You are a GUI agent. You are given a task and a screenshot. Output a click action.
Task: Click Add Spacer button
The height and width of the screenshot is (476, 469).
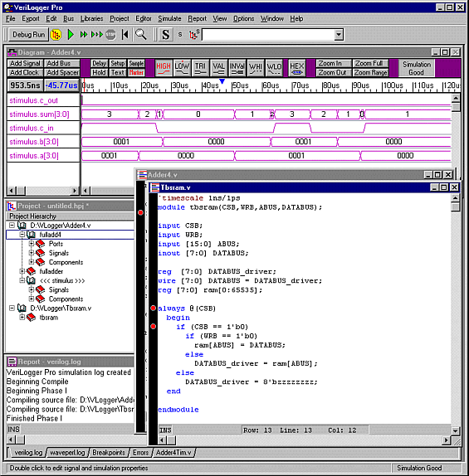coord(62,72)
